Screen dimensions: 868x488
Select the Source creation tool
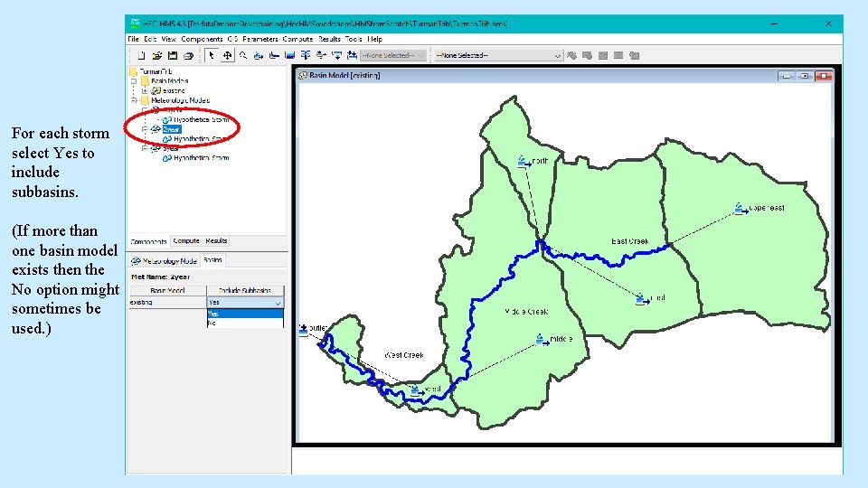pos(336,55)
